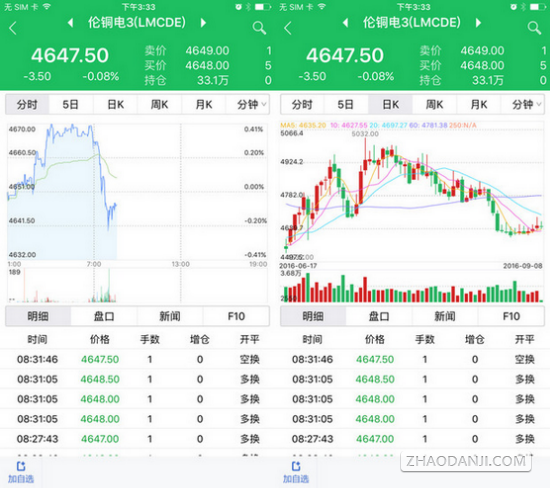Open 分钟 dropdown on left screen

pyautogui.click(x=248, y=105)
